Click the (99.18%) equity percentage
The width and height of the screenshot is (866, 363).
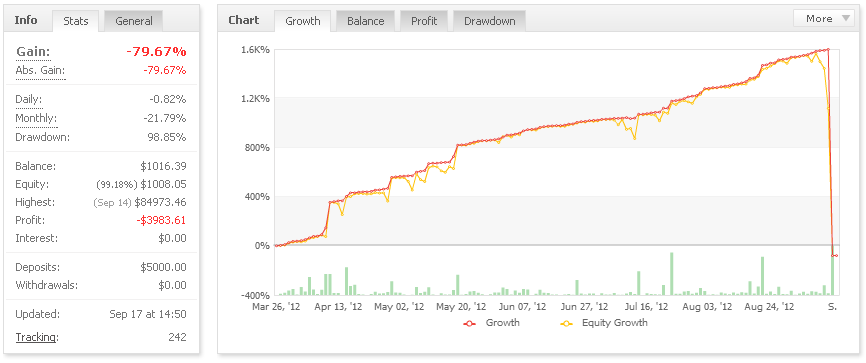[117, 185]
